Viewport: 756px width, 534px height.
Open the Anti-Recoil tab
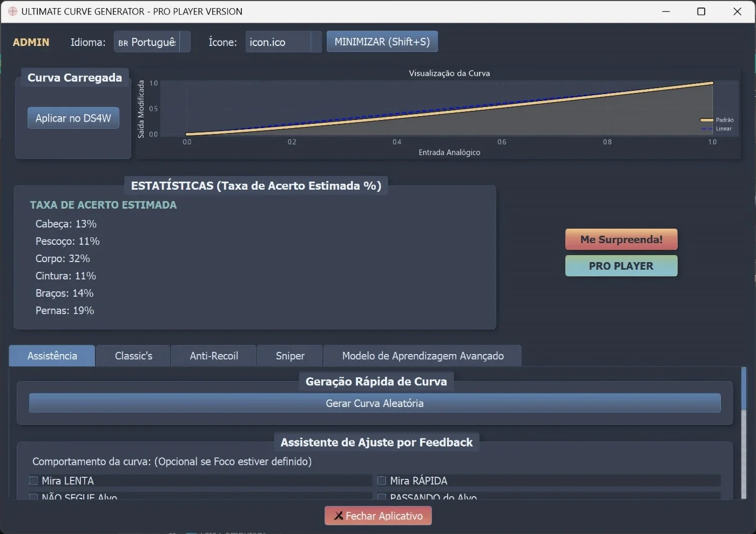pos(214,356)
